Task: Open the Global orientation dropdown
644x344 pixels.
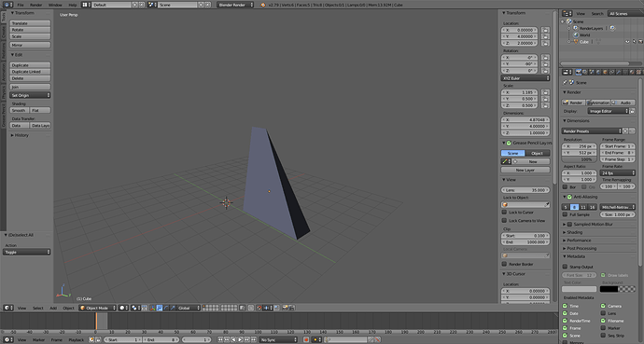Action: (189, 308)
